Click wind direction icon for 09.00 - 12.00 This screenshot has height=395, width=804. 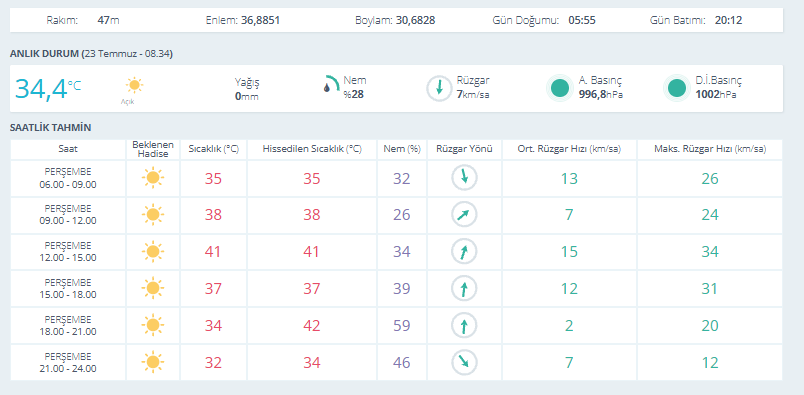click(x=464, y=215)
